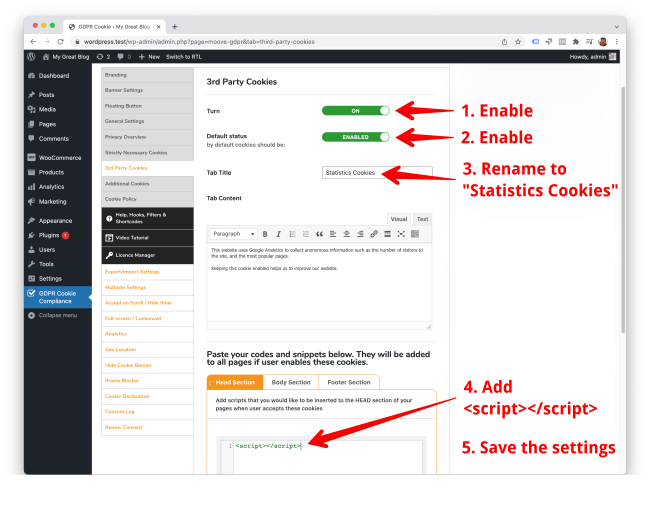Open Cookie Declaration link
This screenshot has width=650, height=506.
[127, 396]
